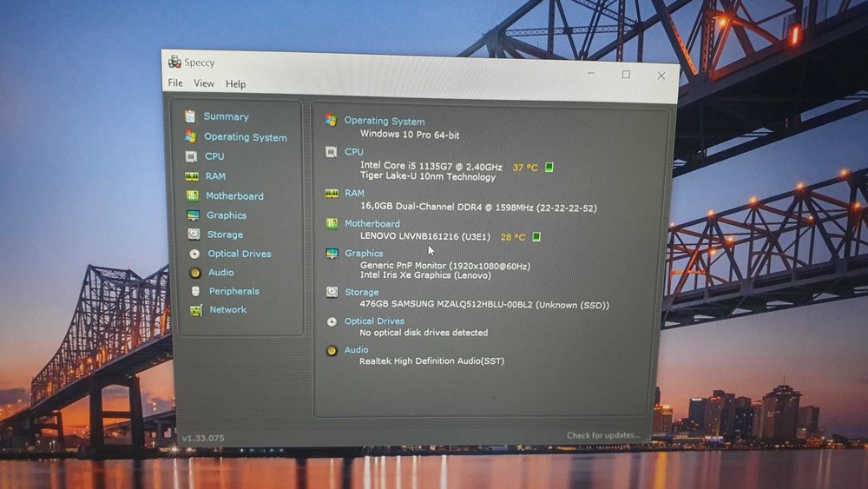Screen dimensions: 868x489
Task: Maximize the Speccy window
Action: 626,74
